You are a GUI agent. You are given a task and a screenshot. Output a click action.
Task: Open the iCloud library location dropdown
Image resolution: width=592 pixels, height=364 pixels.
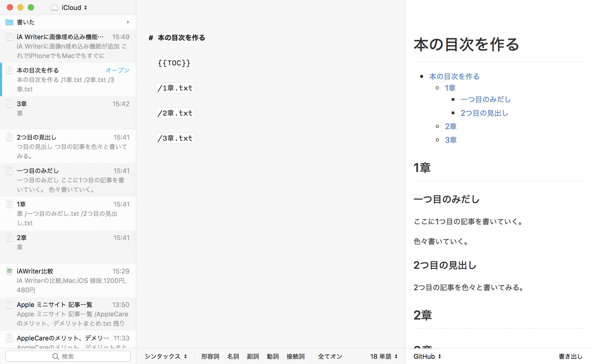pos(72,8)
